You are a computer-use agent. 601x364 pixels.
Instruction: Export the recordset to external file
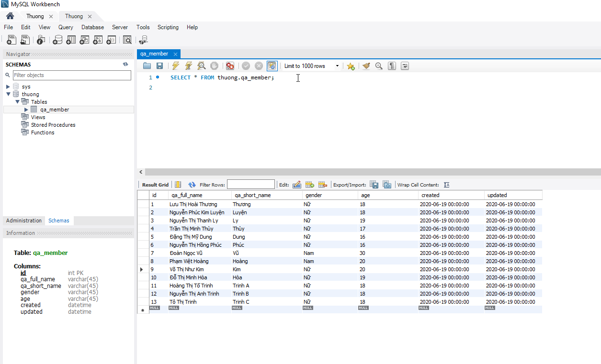tap(374, 185)
